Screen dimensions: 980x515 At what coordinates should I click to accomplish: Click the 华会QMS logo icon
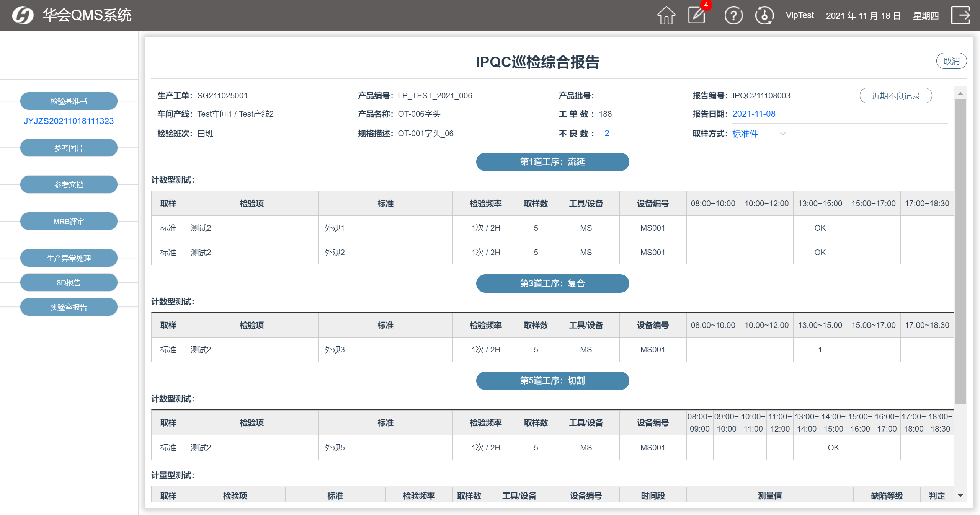tap(23, 16)
